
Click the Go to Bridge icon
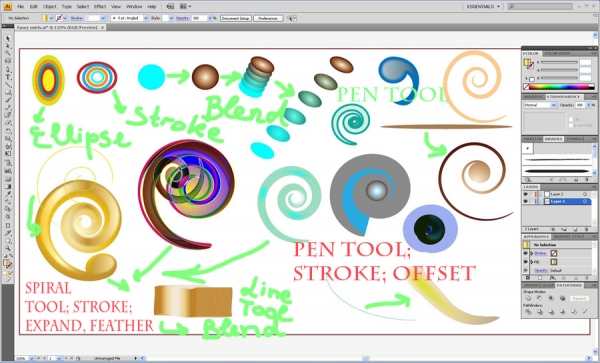170,7
